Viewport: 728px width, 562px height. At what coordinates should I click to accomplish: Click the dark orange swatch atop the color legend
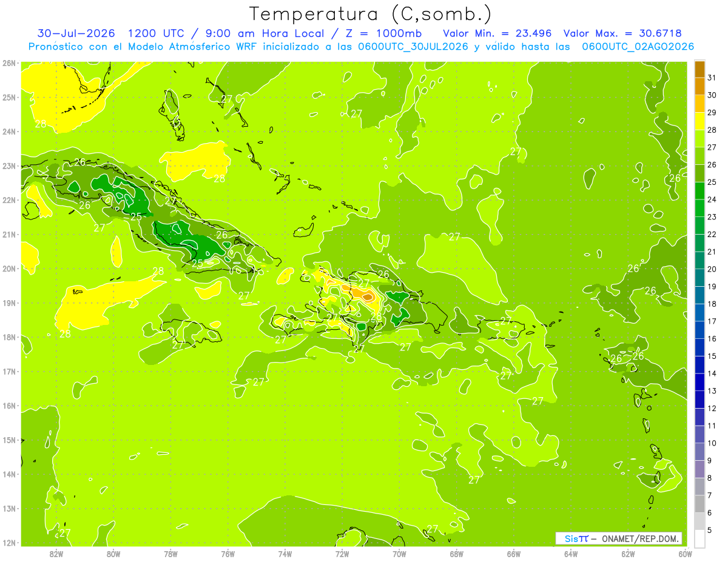click(699, 70)
